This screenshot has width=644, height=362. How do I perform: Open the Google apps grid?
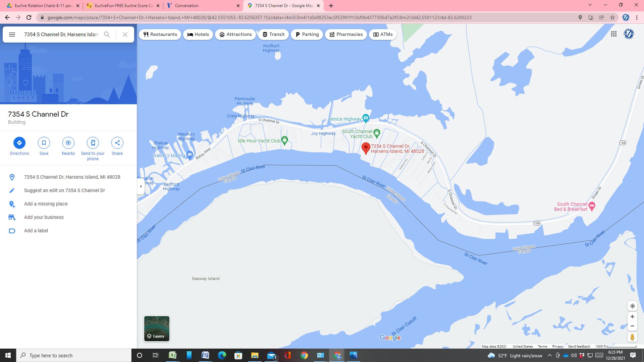coord(614,34)
